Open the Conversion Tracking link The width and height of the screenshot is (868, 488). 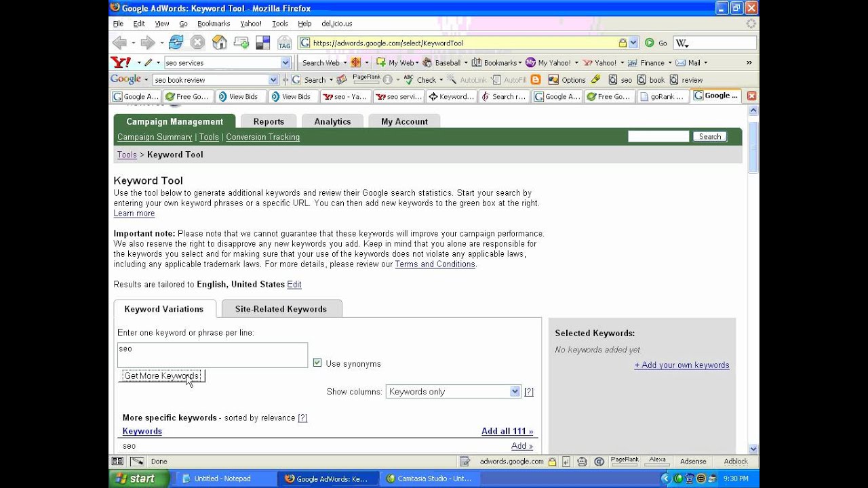coord(262,137)
